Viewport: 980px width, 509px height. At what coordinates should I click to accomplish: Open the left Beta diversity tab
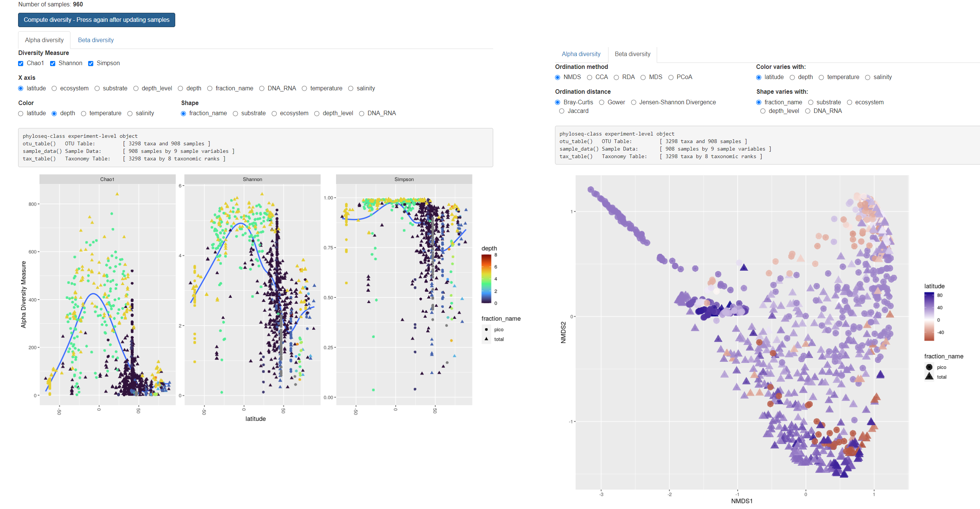(x=95, y=40)
